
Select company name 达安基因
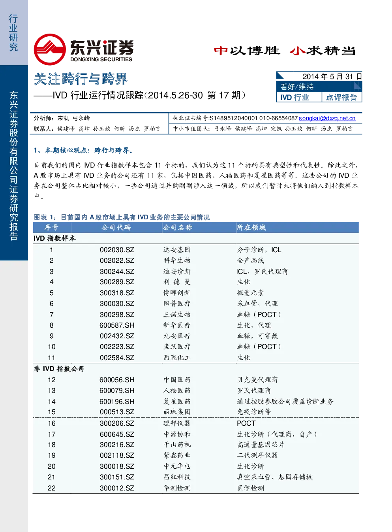177,250
